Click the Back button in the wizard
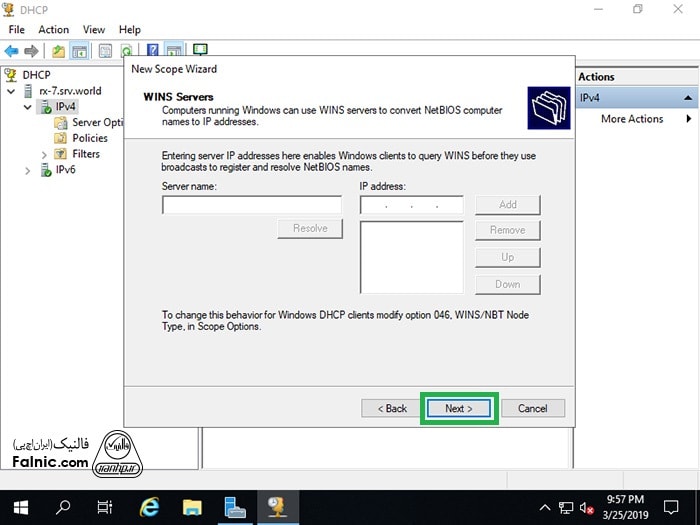700x525 pixels. pos(391,408)
